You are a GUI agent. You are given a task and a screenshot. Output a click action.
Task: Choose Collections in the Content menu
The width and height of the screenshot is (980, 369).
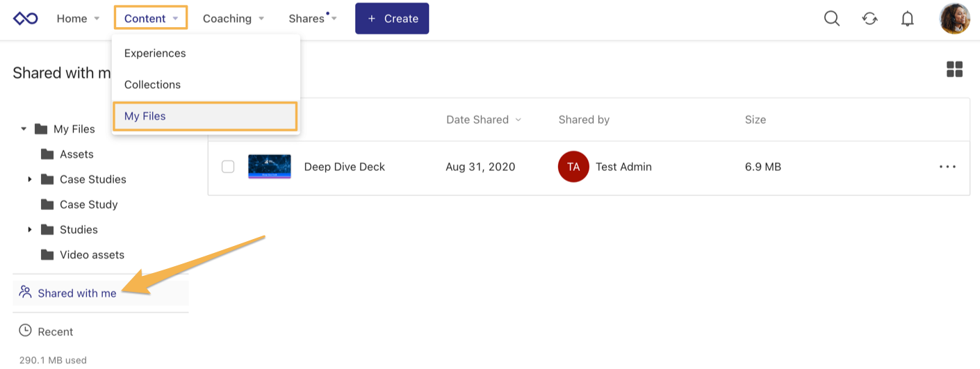click(x=152, y=85)
